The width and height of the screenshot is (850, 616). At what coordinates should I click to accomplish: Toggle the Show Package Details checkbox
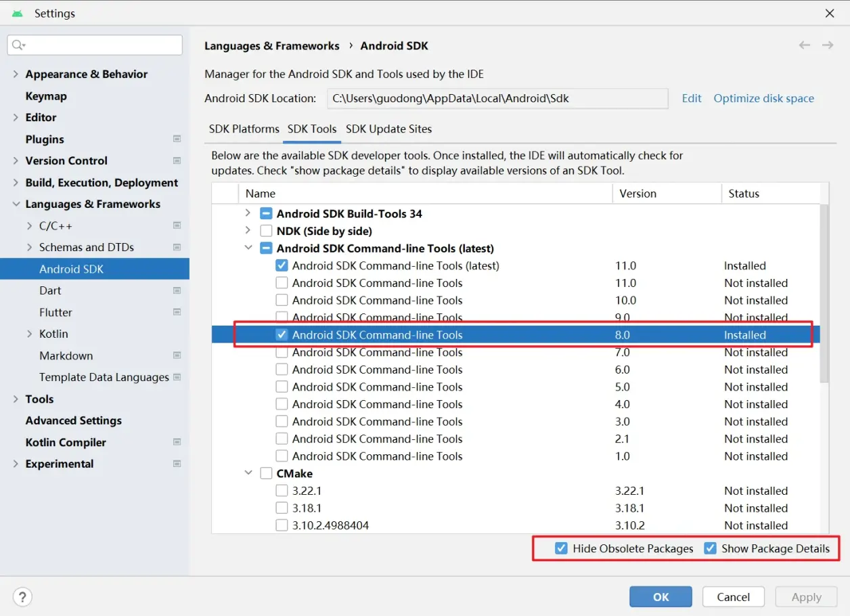(x=710, y=548)
